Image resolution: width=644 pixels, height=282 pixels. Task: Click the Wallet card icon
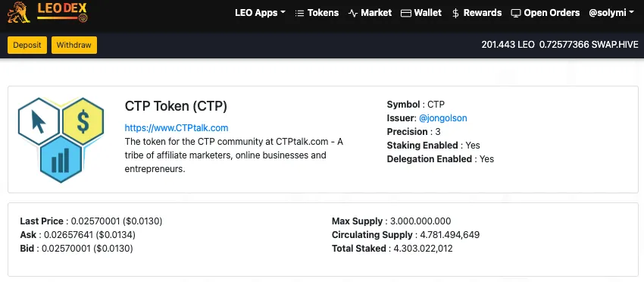pyautogui.click(x=406, y=13)
